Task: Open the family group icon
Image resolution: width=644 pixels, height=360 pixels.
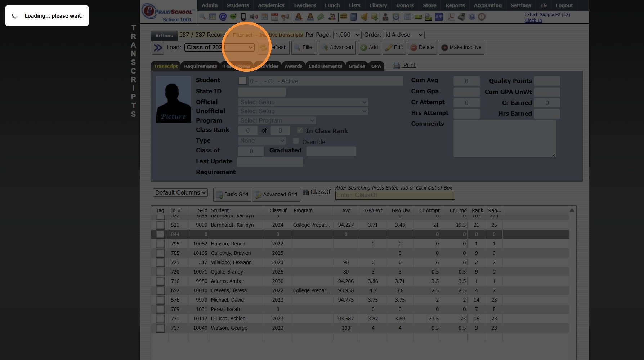Action: point(332,17)
